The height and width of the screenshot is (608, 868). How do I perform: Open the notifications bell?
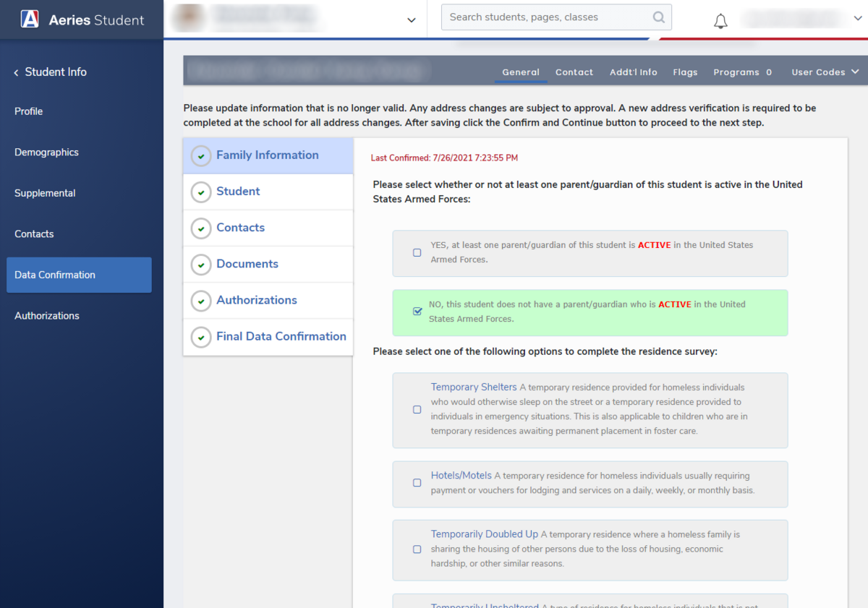click(720, 22)
